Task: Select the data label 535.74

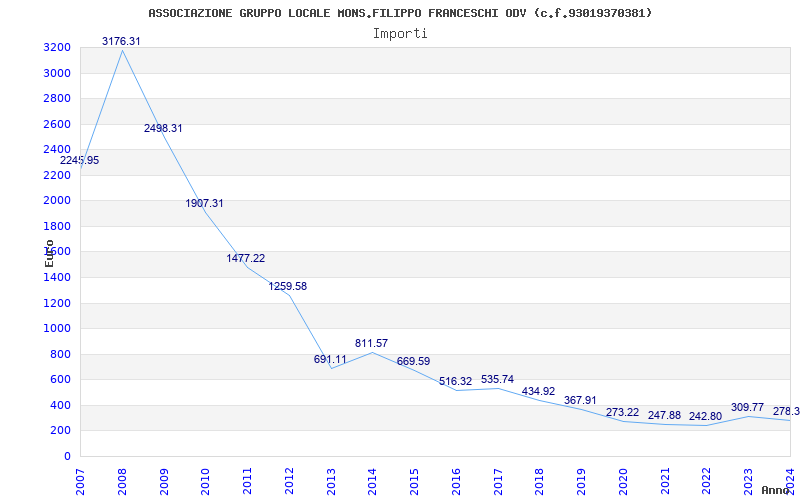Action: pos(497,379)
